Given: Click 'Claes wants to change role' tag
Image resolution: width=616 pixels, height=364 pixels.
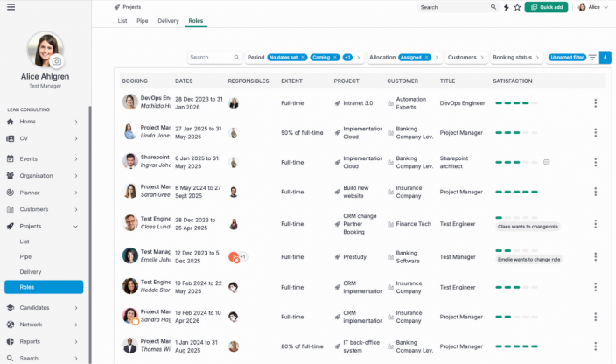Looking at the screenshot, I should click(x=528, y=227).
